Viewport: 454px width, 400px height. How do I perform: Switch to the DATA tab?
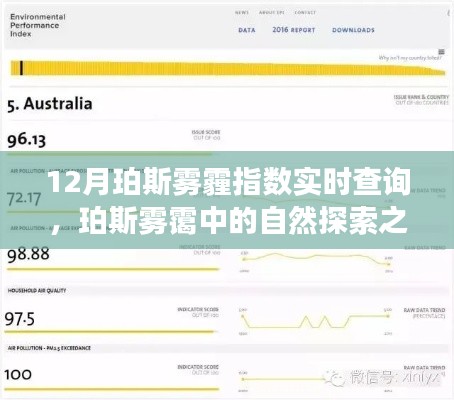[247, 30]
